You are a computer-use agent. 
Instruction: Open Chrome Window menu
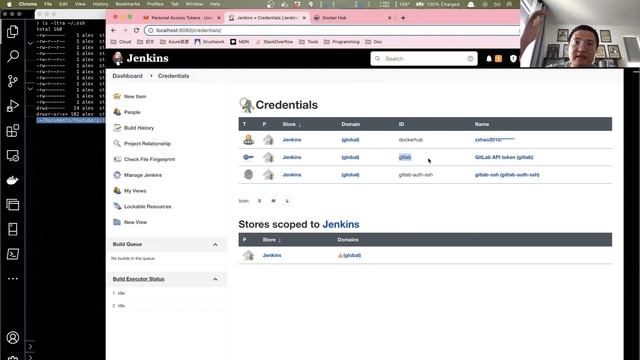(194, 4)
